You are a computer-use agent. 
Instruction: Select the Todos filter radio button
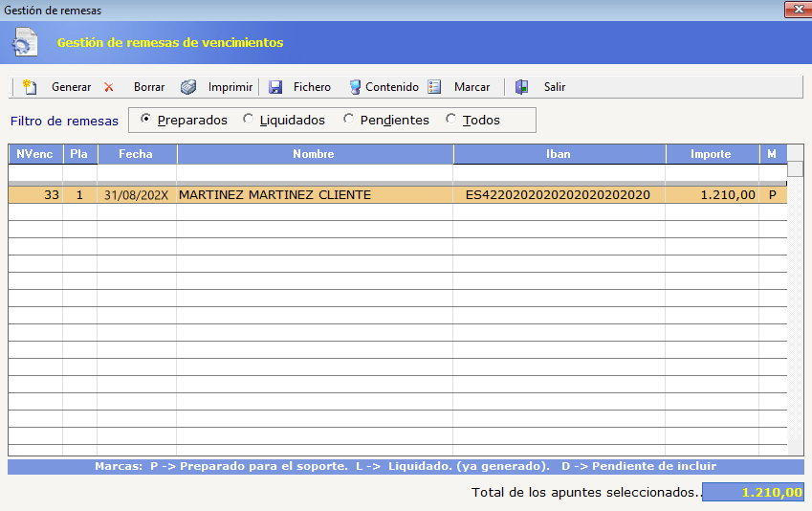click(x=451, y=120)
